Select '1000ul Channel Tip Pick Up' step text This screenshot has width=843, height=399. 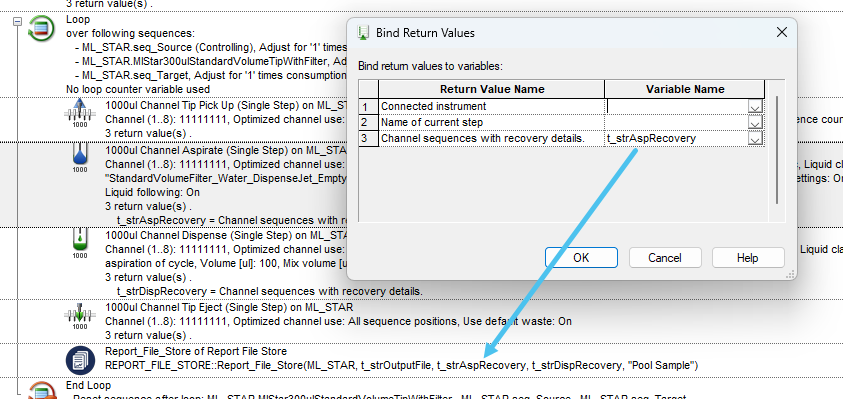coord(225,105)
